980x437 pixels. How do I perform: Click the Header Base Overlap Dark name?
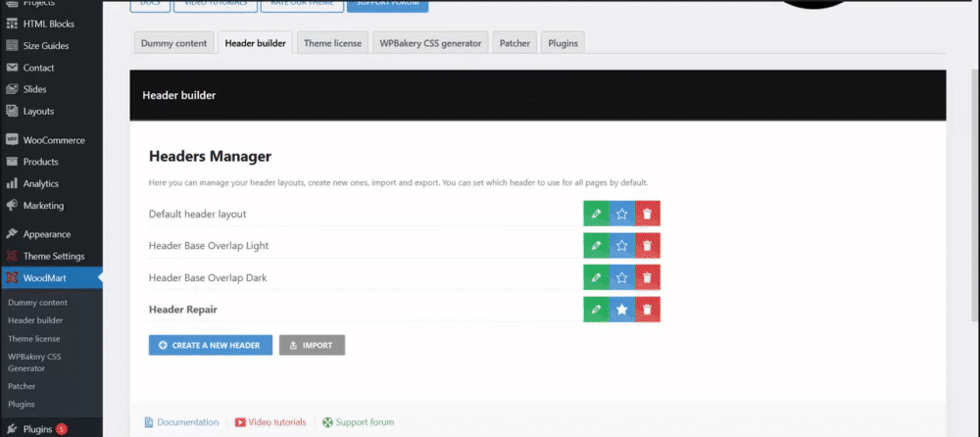coord(208,277)
